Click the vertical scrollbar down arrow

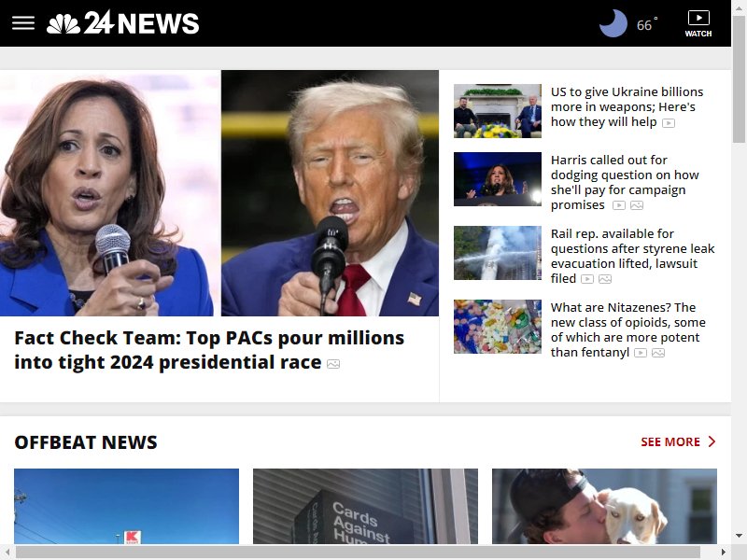739,536
